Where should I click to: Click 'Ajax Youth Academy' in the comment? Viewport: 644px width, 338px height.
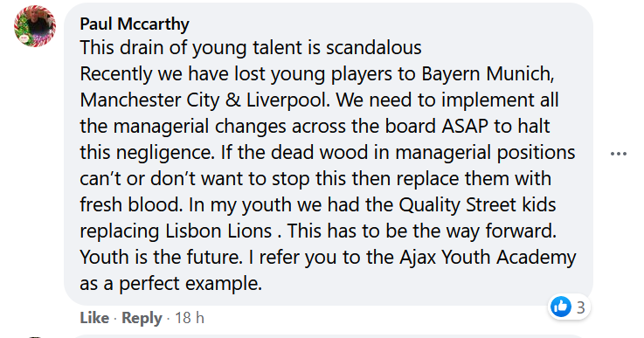pyautogui.click(x=488, y=258)
